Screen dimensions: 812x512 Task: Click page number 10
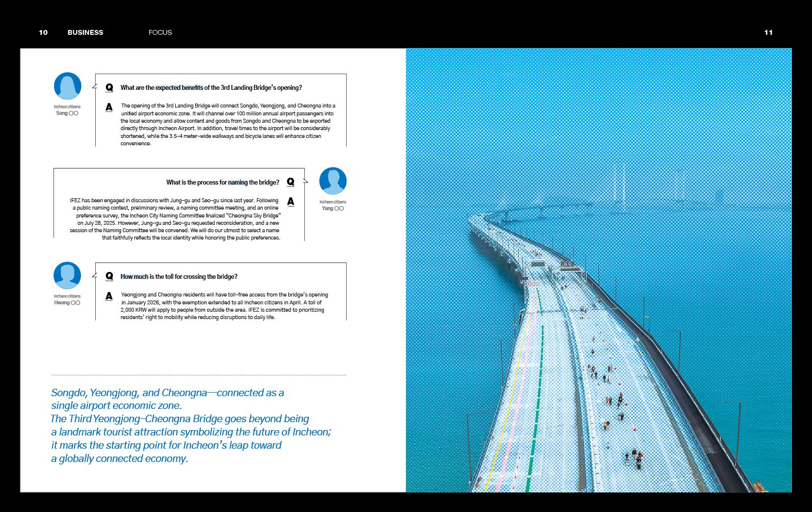point(43,32)
